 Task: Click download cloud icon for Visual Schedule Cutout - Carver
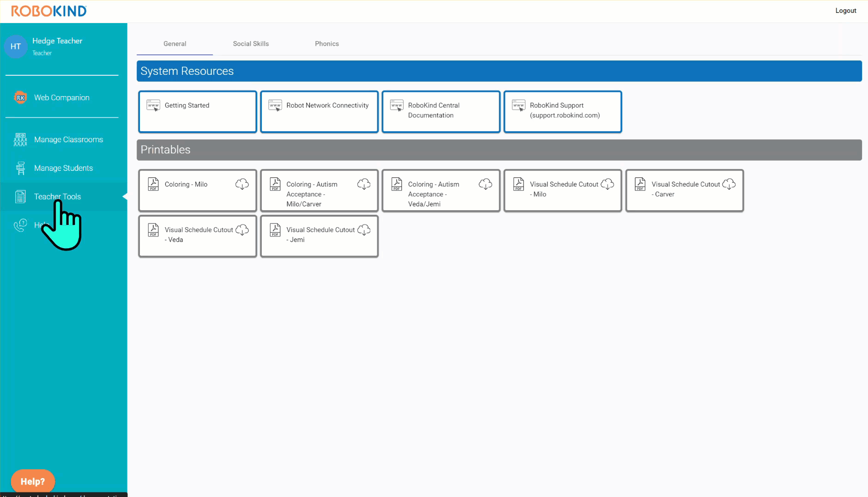[x=729, y=184]
